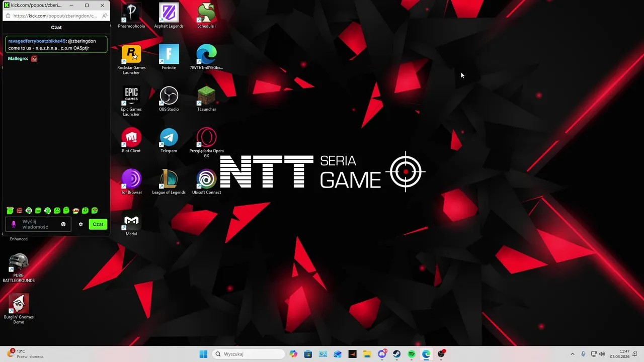Open the Ubisoft Connect shortcut
Image resolution: width=644 pixels, height=362 pixels.
(206, 182)
